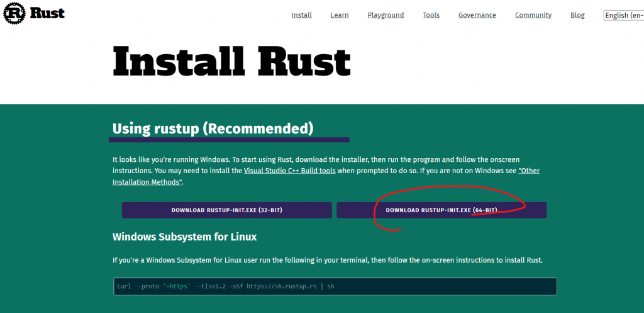Image resolution: width=644 pixels, height=313 pixels.
Task: Click the Rust gear logo icon
Action: (x=14, y=13)
